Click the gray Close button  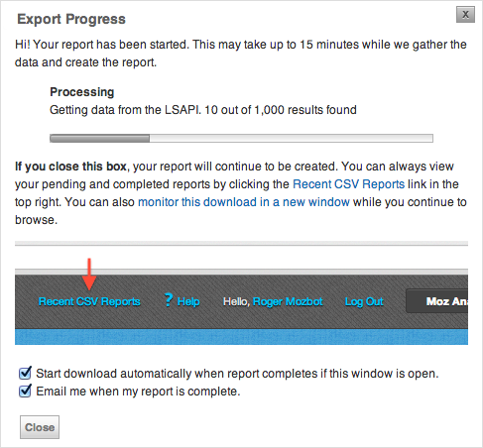point(40,427)
